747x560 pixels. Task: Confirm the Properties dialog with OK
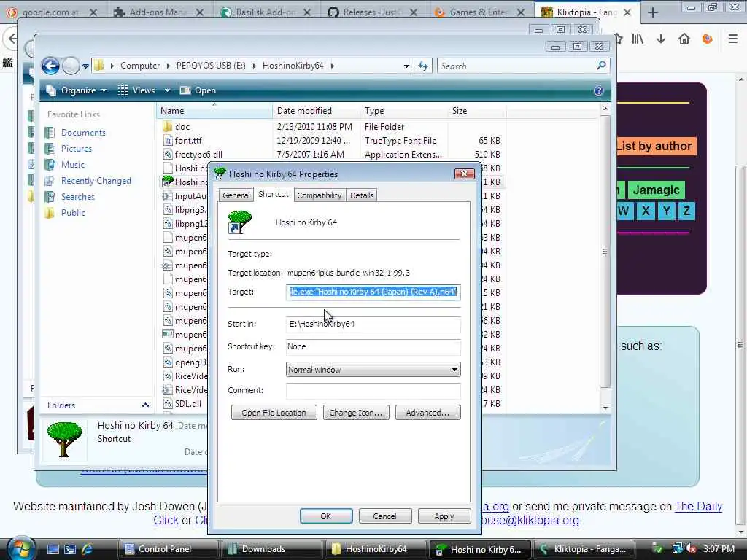coord(326,516)
